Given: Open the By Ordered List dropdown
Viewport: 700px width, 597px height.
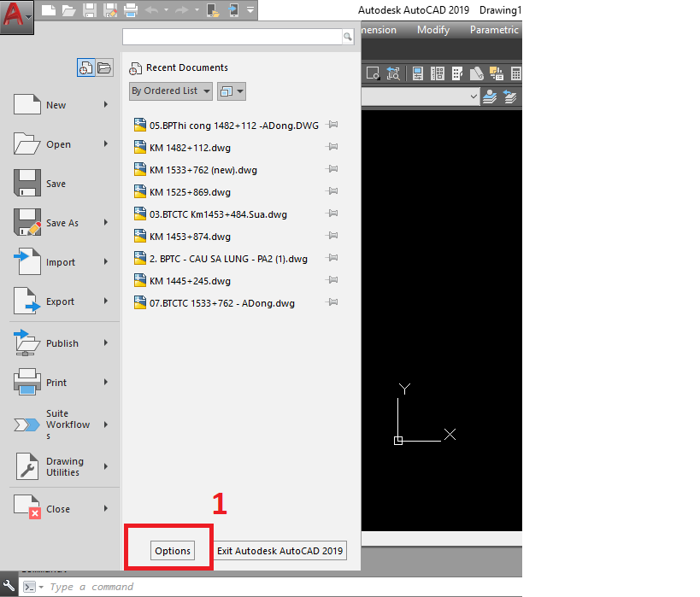Looking at the screenshot, I should [171, 91].
